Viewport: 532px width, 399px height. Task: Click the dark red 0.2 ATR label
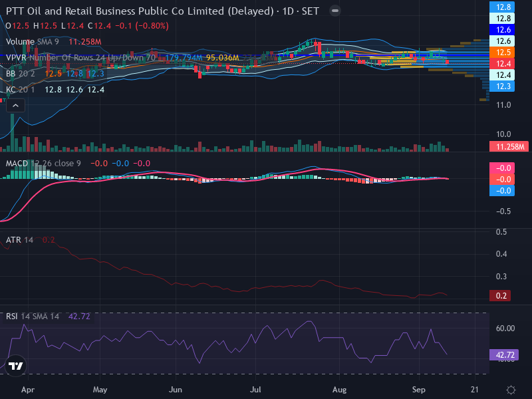[x=500, y=295]
